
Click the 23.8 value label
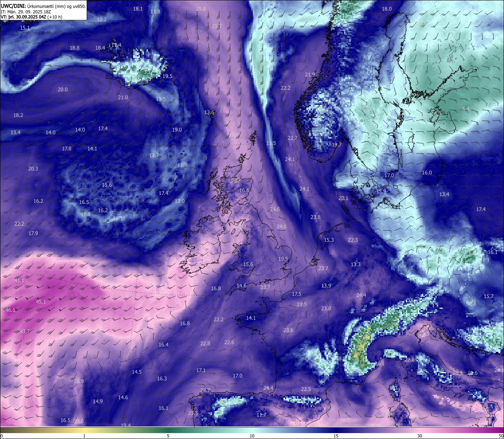click(315, 217)
